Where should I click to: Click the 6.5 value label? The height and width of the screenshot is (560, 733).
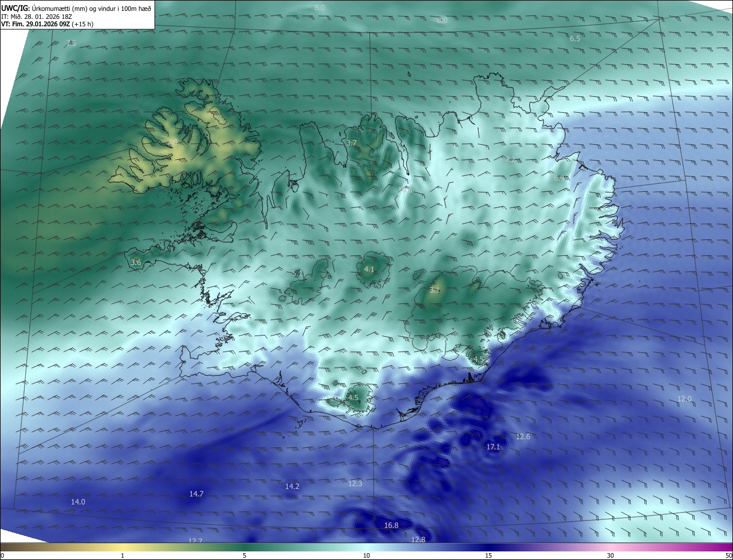click(x=575, y=39)
